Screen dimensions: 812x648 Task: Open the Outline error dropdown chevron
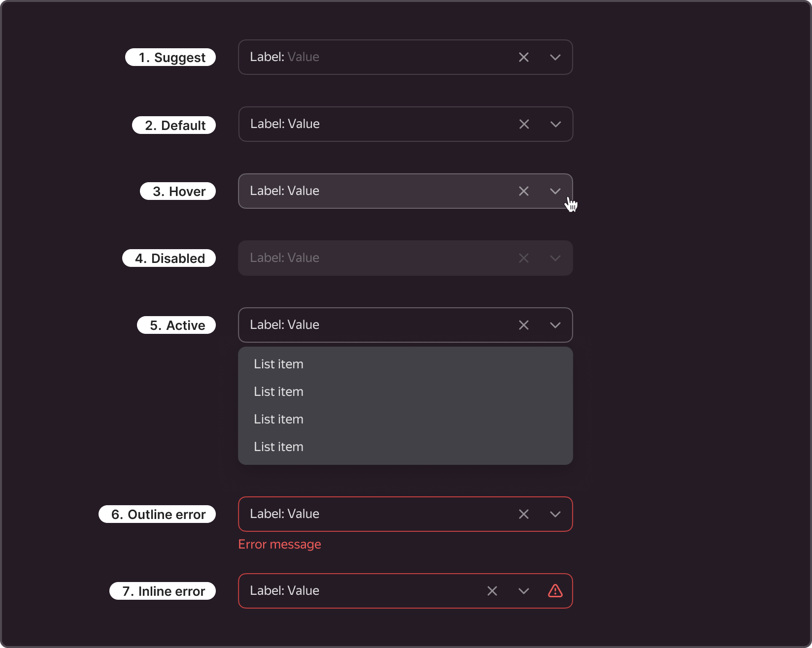click(x=555, y=515)
